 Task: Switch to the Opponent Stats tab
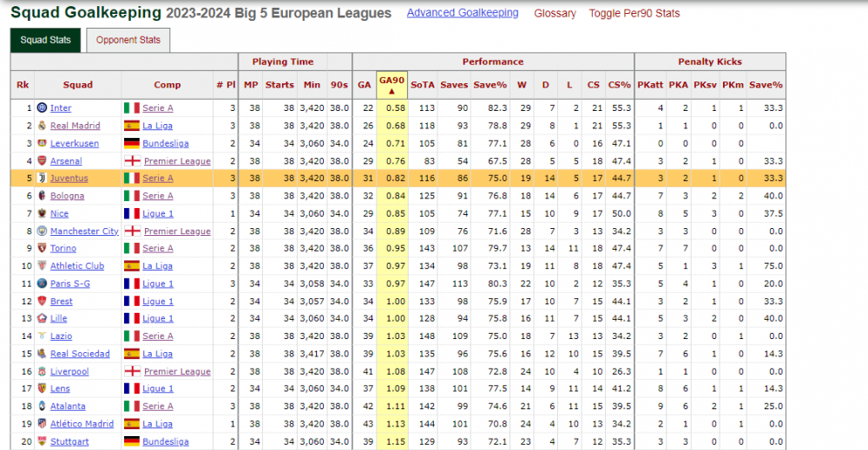coord(128,41)
